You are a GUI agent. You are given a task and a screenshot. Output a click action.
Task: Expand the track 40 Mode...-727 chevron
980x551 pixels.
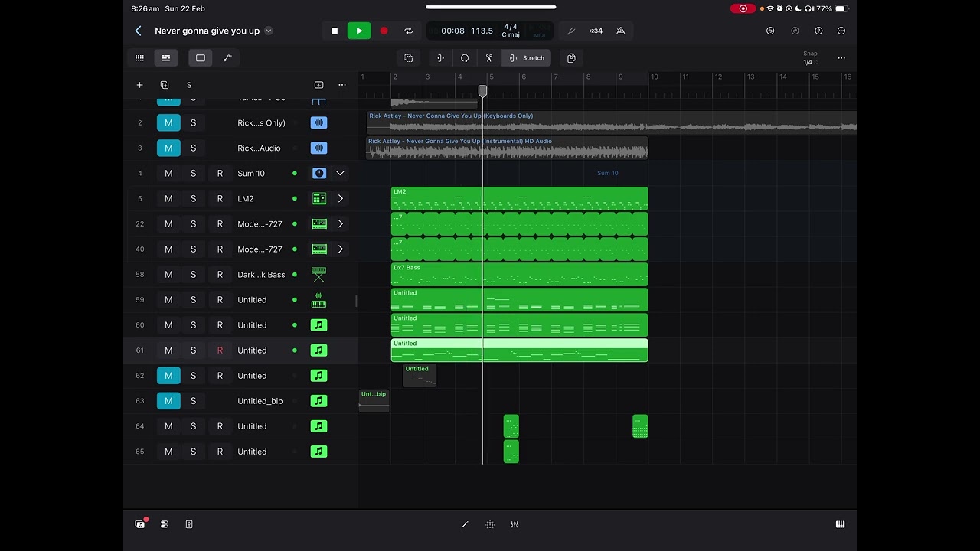point(340,249)
